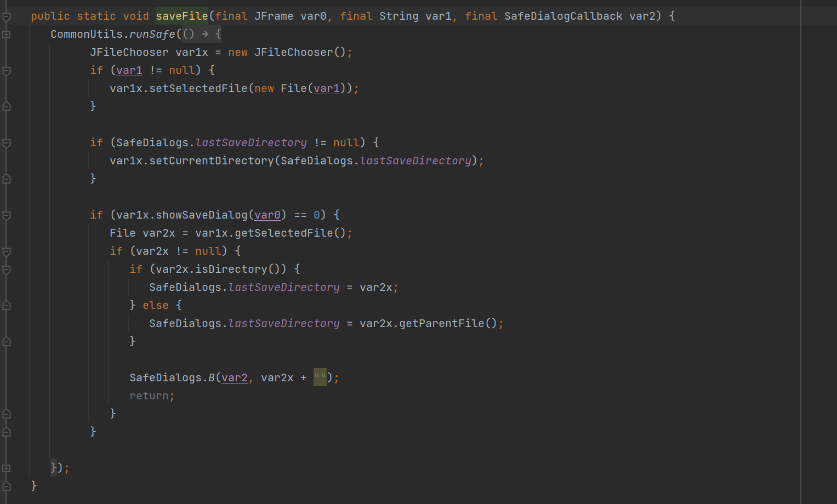Click the fold marker beside the closing '});' line
The image size is (837, 504).
coord(7,468)
